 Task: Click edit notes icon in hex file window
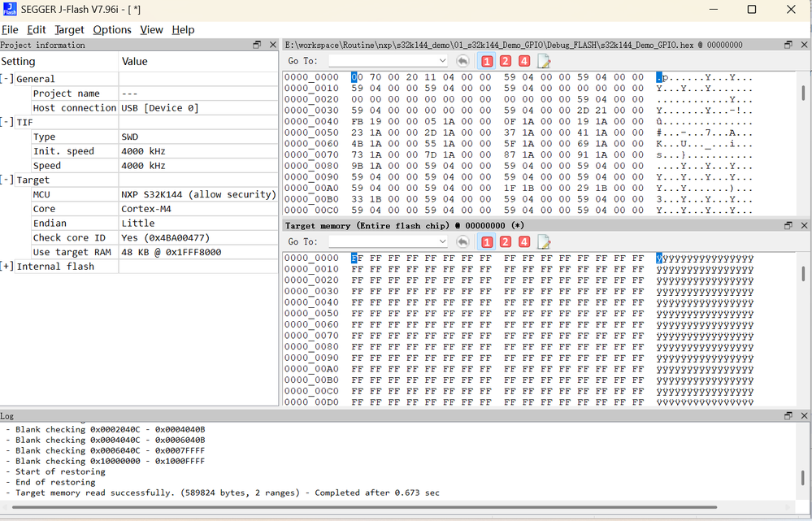(x=544, y=61)
